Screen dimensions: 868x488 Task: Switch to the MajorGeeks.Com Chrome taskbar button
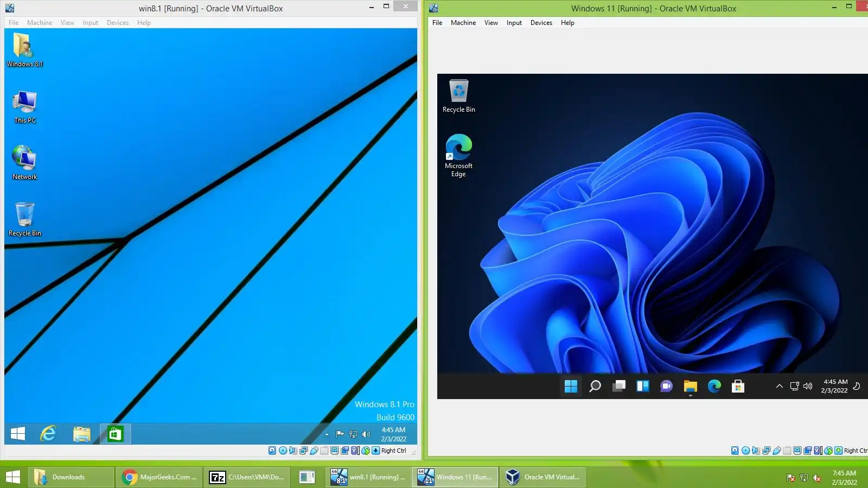(159, 477)
